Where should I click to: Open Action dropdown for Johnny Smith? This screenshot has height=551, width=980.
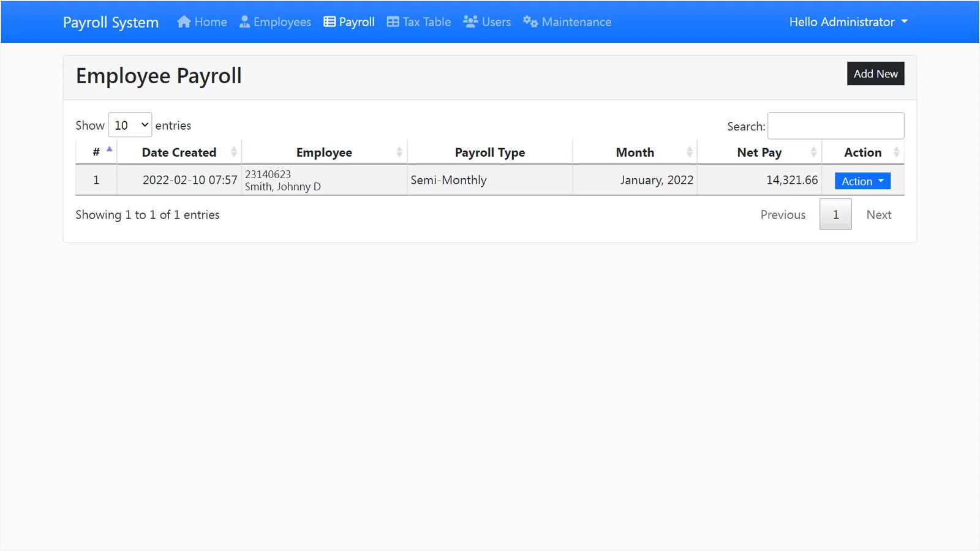[862, 181]
